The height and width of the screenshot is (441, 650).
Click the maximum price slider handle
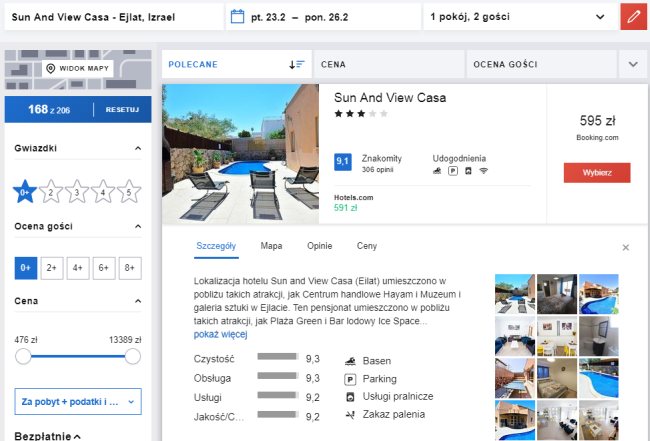(x=132, y=356)
